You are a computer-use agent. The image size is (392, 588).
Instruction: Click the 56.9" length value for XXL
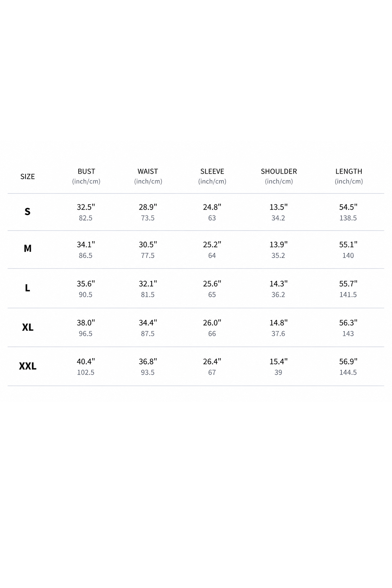click(348, 361)
